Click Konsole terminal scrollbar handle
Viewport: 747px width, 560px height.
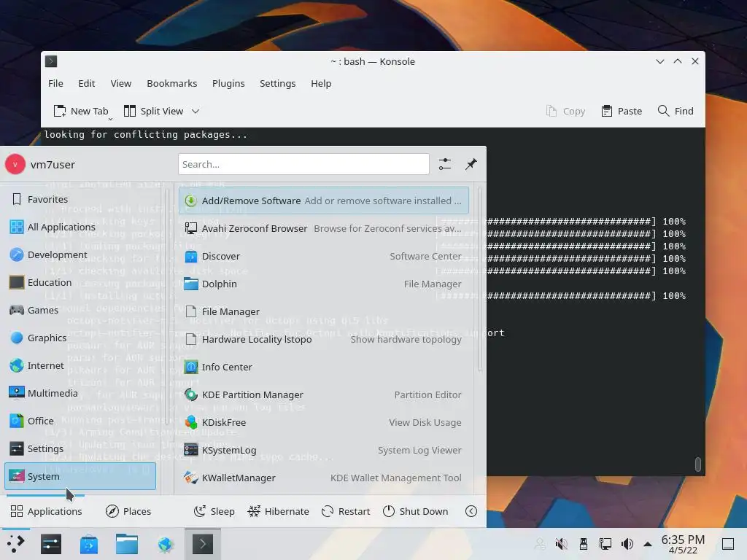point(698,464)
